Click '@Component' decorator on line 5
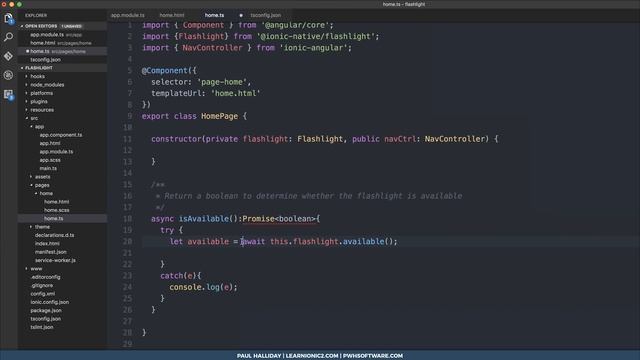 click(x=164, y=71)
